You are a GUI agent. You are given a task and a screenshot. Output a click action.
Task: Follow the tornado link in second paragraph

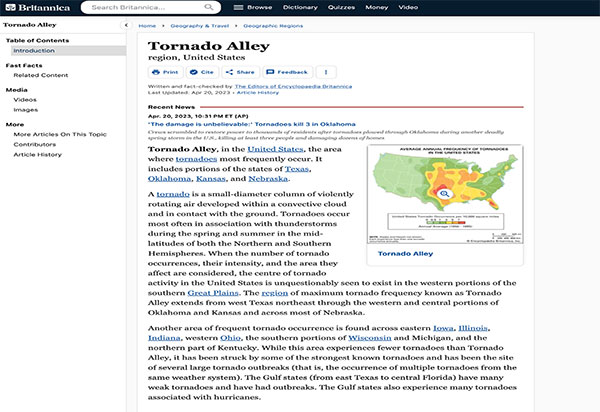173,194
